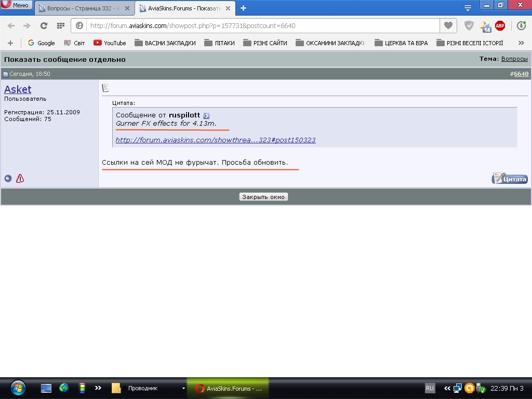Activate the AviaSkins.Forums Opera taskbar button

pyautogui.click(x=228, y=388)
